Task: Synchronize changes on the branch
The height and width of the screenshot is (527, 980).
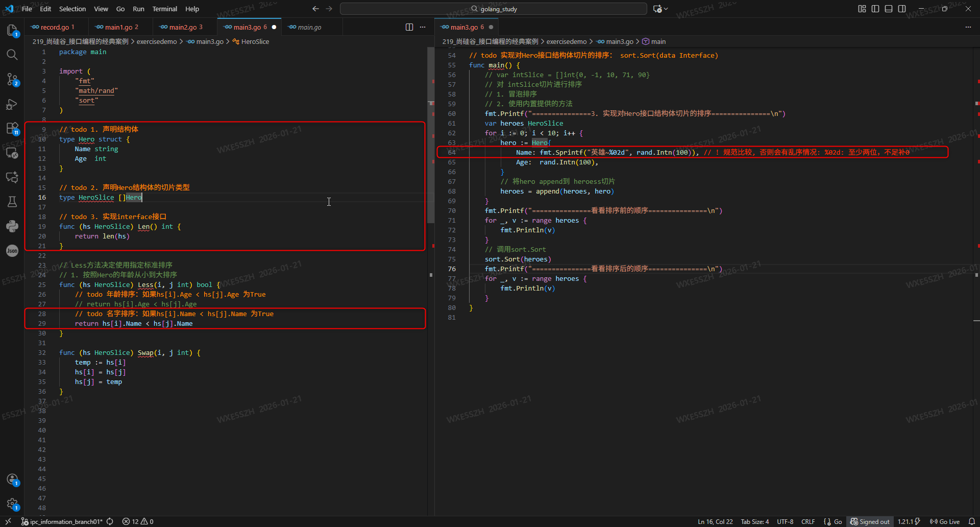Action: click(110, 521)
